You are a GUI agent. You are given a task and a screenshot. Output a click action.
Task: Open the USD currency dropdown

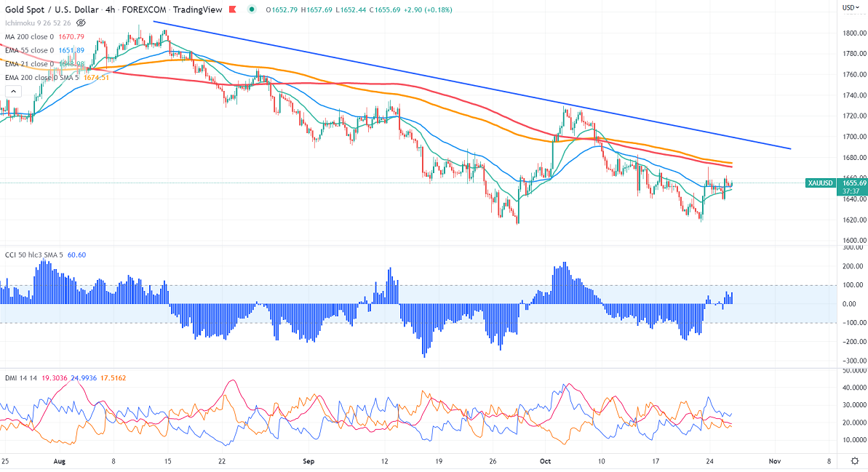point(851,8)
